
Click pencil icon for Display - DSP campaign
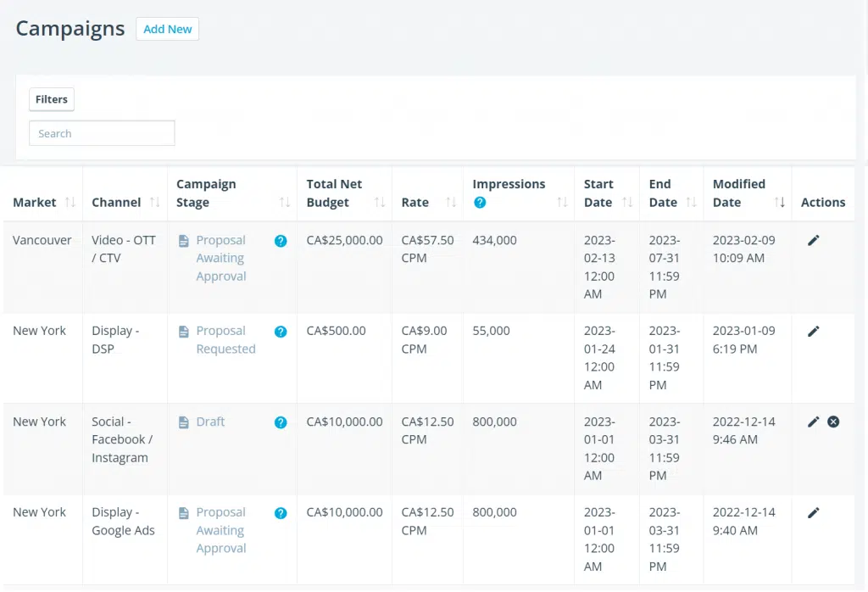[813, 332]
